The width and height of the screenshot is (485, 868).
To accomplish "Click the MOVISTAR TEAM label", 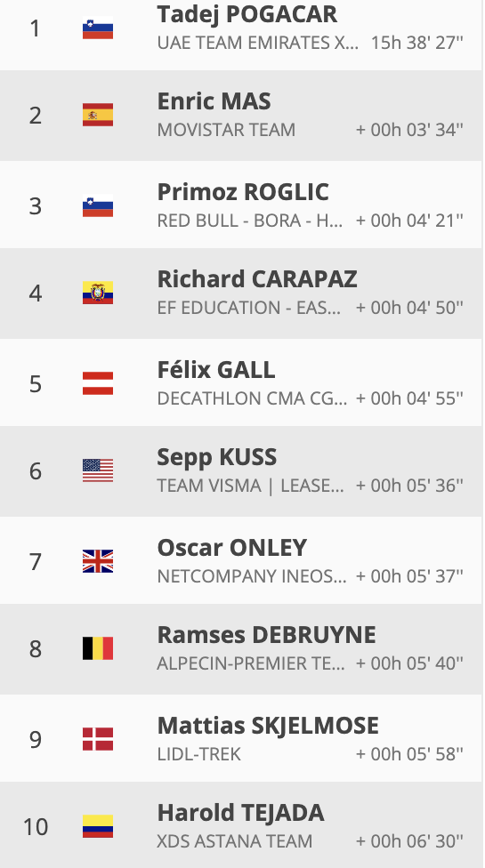I will (x=226, y=130).
